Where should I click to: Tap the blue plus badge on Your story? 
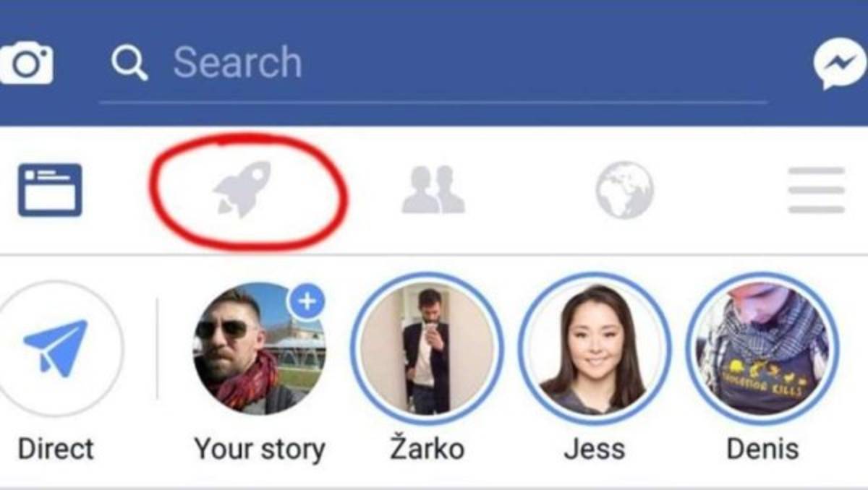pos(307,301)
